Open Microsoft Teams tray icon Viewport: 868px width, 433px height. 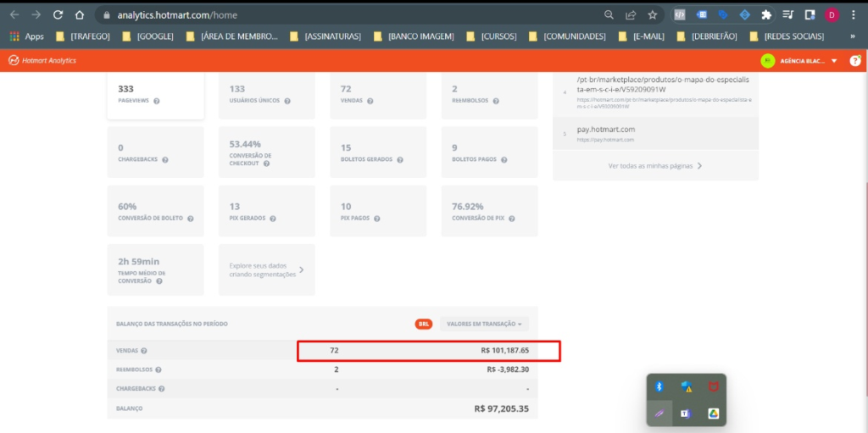(686, 413)
